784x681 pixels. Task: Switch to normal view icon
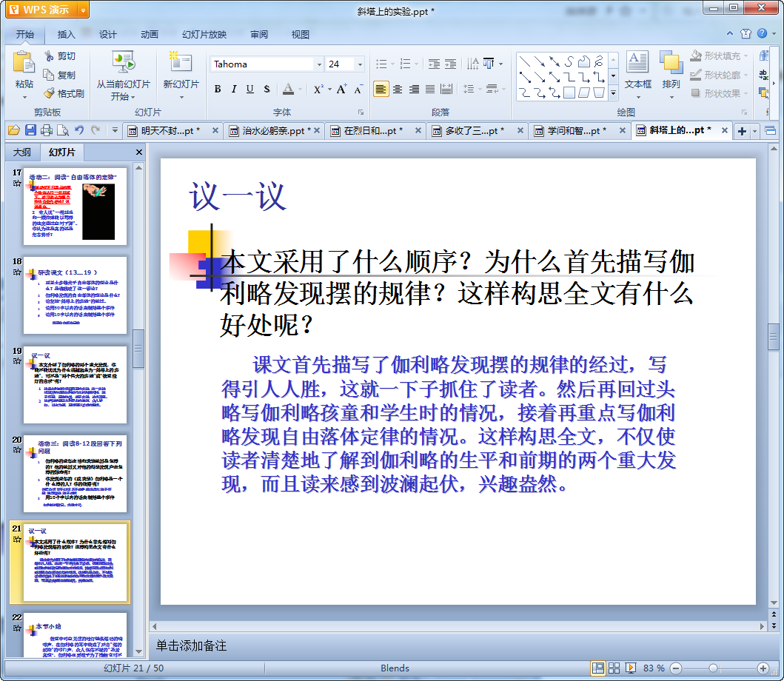point(597,668)
